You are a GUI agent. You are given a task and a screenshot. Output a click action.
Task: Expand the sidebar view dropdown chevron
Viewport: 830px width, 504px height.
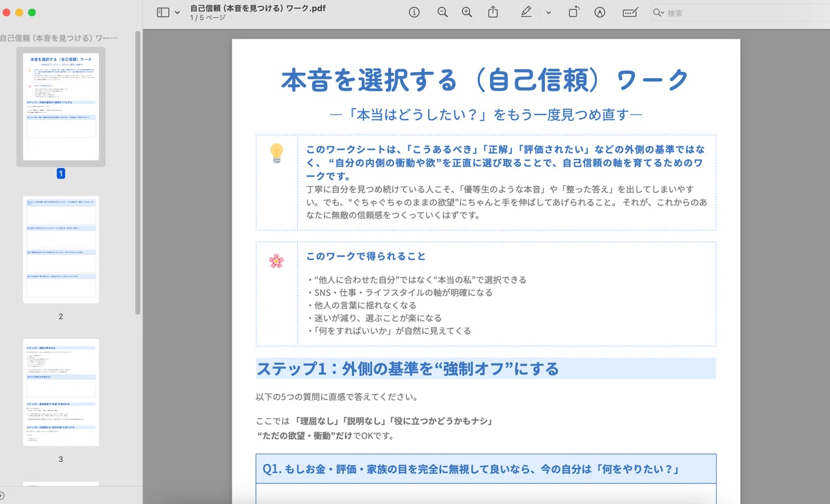178,12
